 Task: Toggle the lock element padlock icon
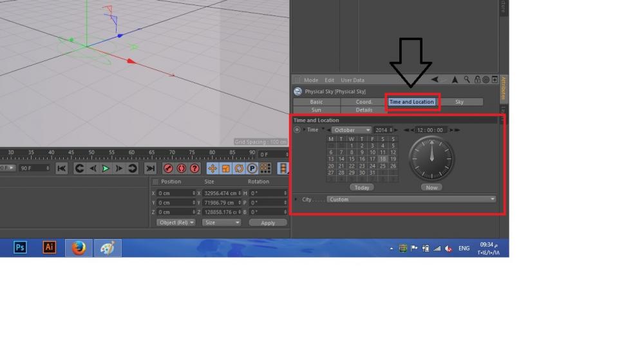pyautogui.click(x=477, y=80)
